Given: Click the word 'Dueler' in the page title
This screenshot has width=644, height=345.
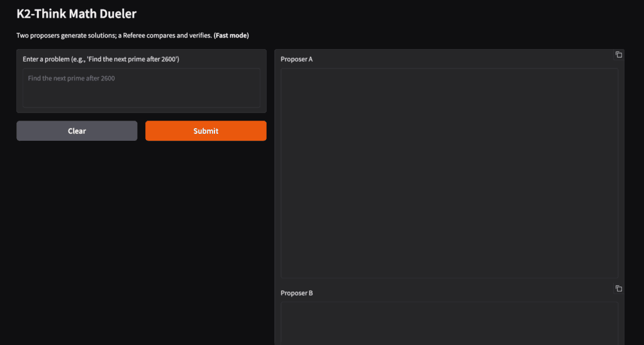Looking at the screenshot, I should pyautogui.click(x=117, y=13).
